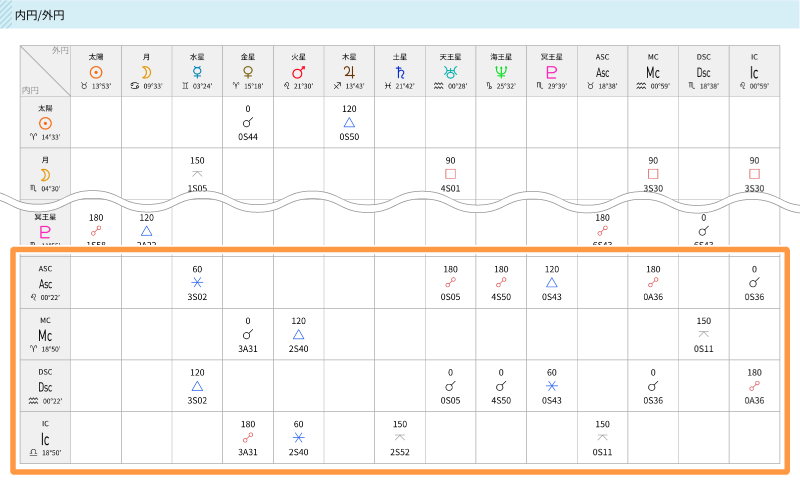Click the Jupiter glyph in the column header
800x482 pixels.
pyautogui.click(x=349, y=73)
